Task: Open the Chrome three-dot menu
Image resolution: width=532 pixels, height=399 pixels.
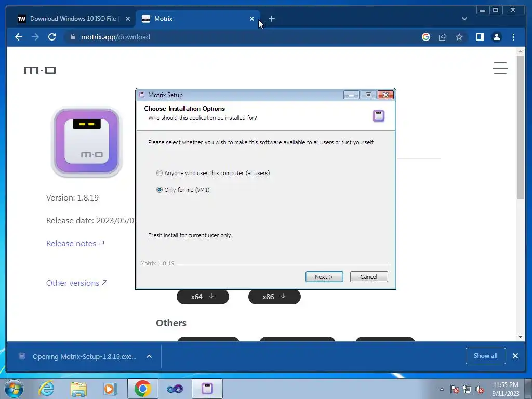Action: click(513, 37)
